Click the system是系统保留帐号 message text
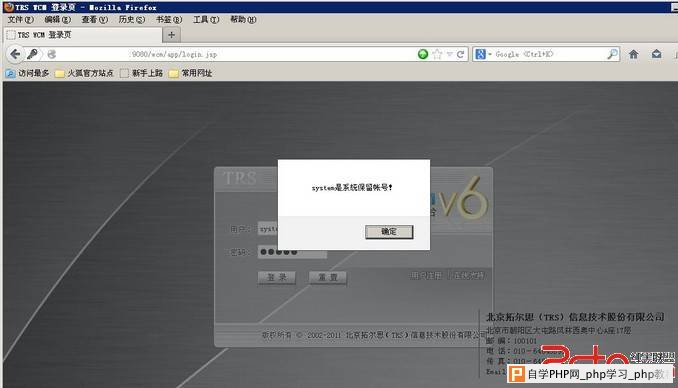The height and width of the screenshot is (388, 678). 352,187
